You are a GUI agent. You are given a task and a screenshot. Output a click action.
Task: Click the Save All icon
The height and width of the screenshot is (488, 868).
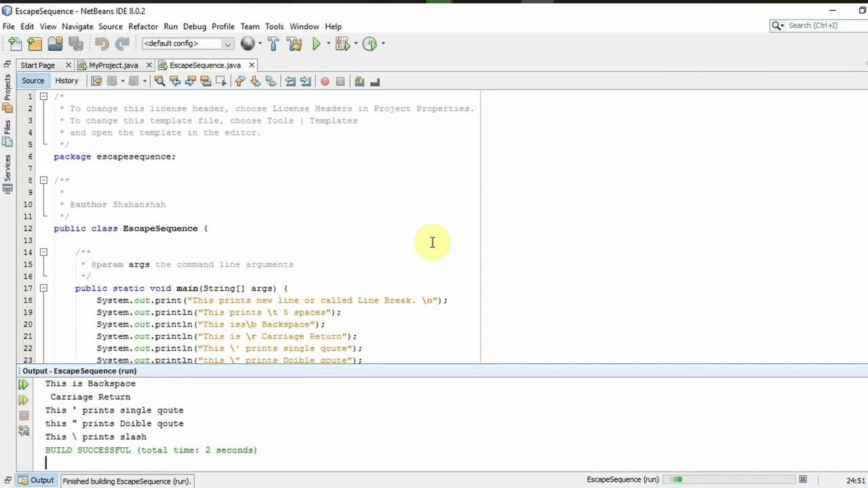tap(75, 43)
